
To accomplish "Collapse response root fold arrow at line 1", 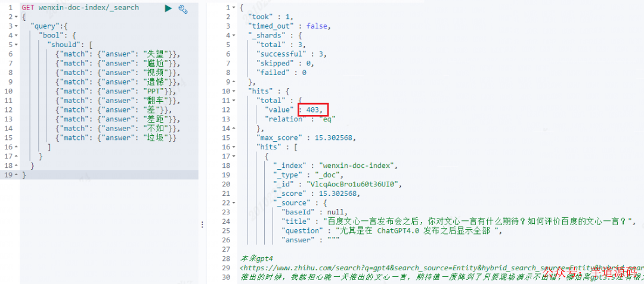I will coord(234,8).
